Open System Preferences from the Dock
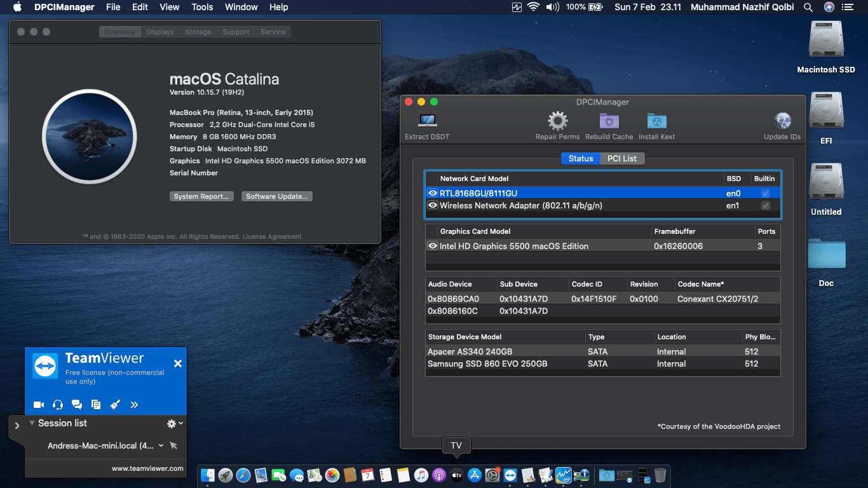Image resolution: width=868 pixels, height=488 pixels. [x=492, y=475]
